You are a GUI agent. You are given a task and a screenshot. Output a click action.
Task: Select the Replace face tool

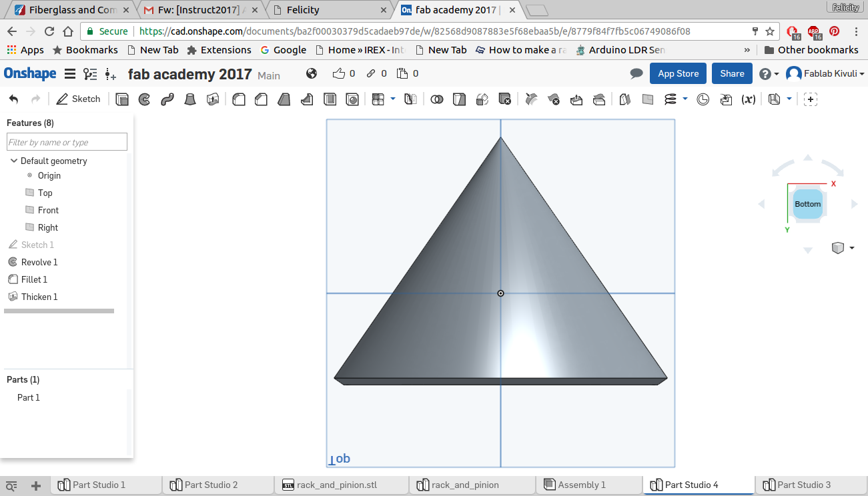point(599,99)
